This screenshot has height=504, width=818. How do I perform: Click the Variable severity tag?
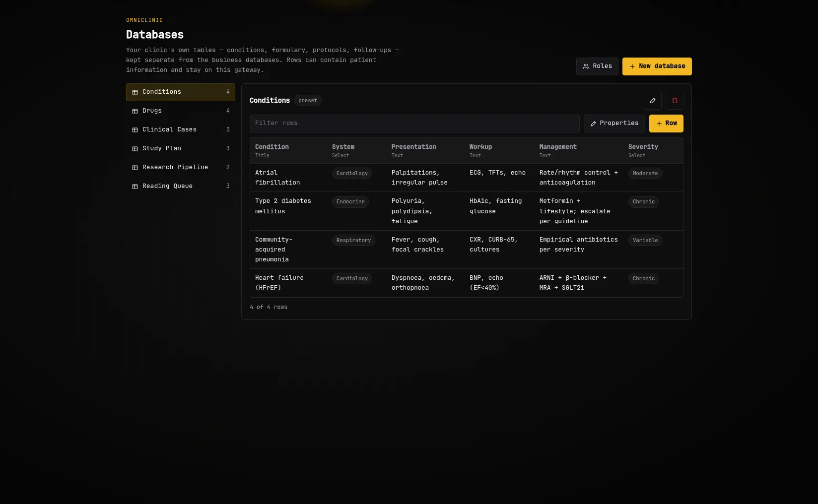645,241
